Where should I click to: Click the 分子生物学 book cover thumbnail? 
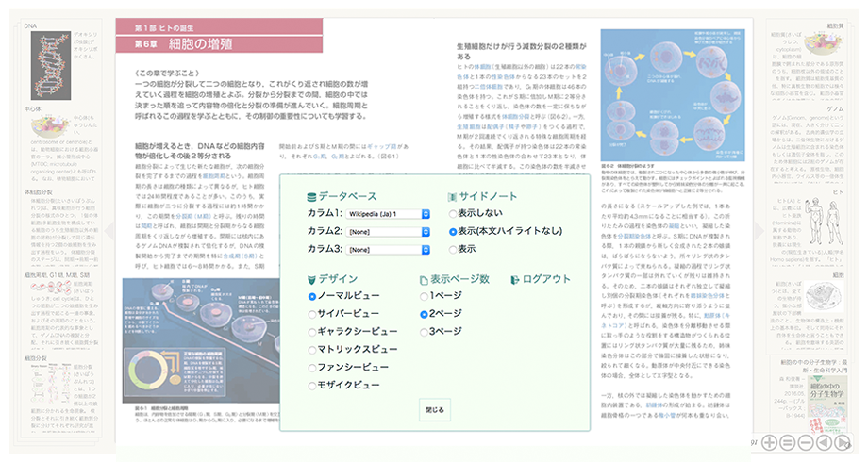tap(827, 404)
